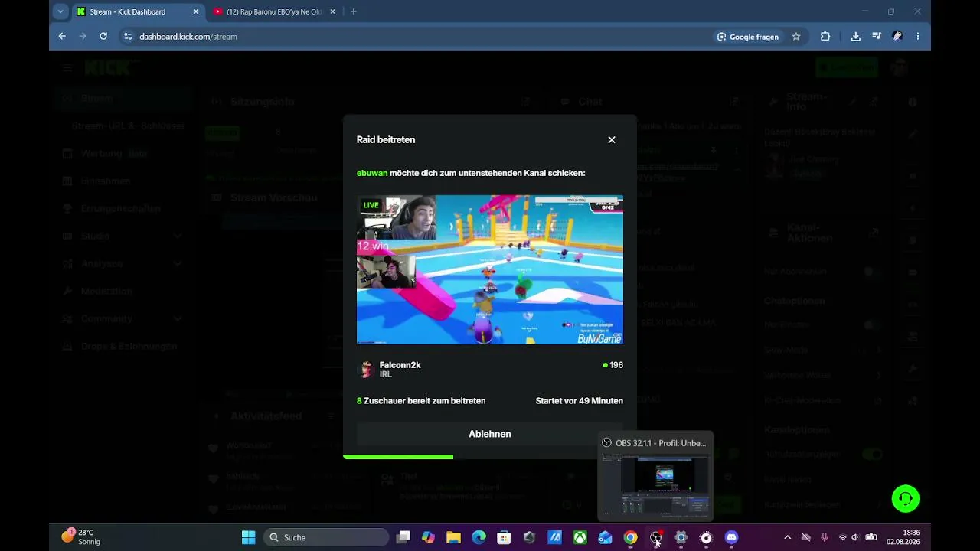This screenshot has height=551, width=980.
Task: View site information for dashboard.kick.com
Action: tap(128, 36)
